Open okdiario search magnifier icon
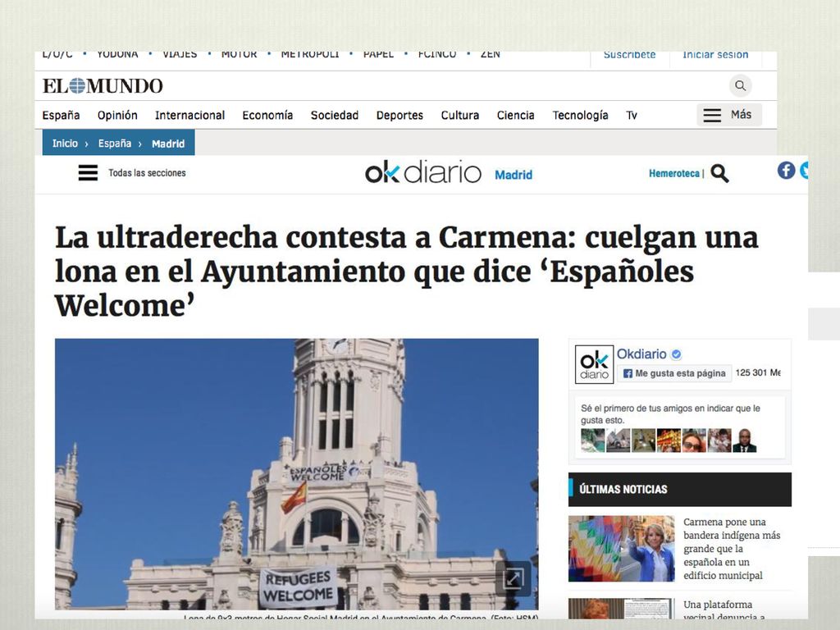The width and height of the screenshot is (840, 630). coord(719,173)
